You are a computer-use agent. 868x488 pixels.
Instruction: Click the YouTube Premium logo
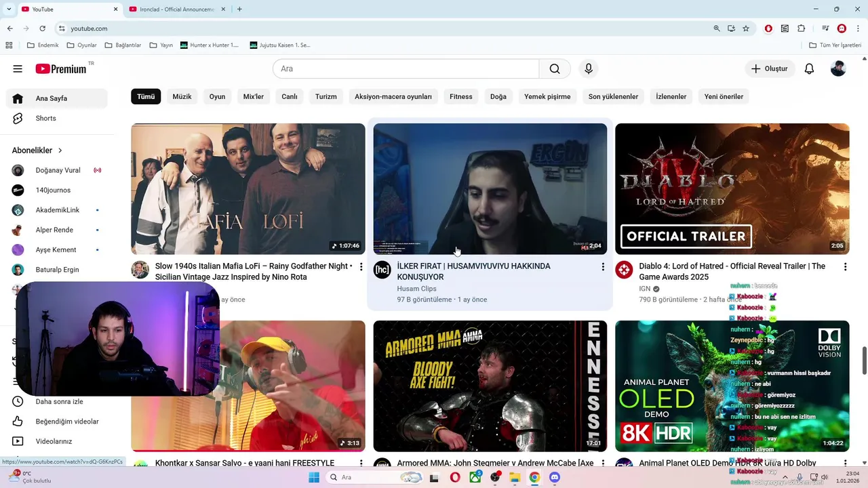[x=61, y=68]
